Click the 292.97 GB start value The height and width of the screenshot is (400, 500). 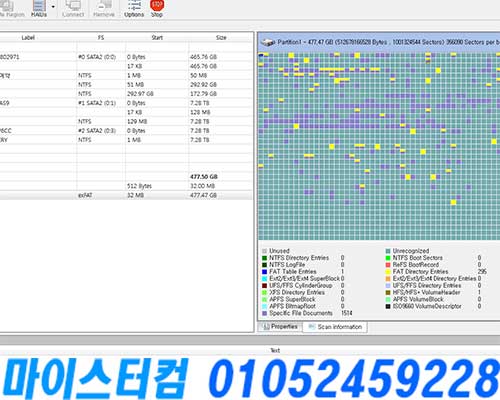coord(140,94)
